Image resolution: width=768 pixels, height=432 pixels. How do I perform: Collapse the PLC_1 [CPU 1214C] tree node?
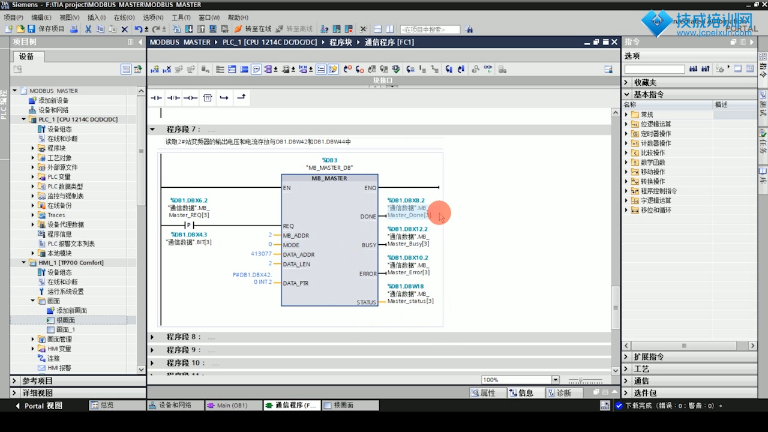coord(24,120)
